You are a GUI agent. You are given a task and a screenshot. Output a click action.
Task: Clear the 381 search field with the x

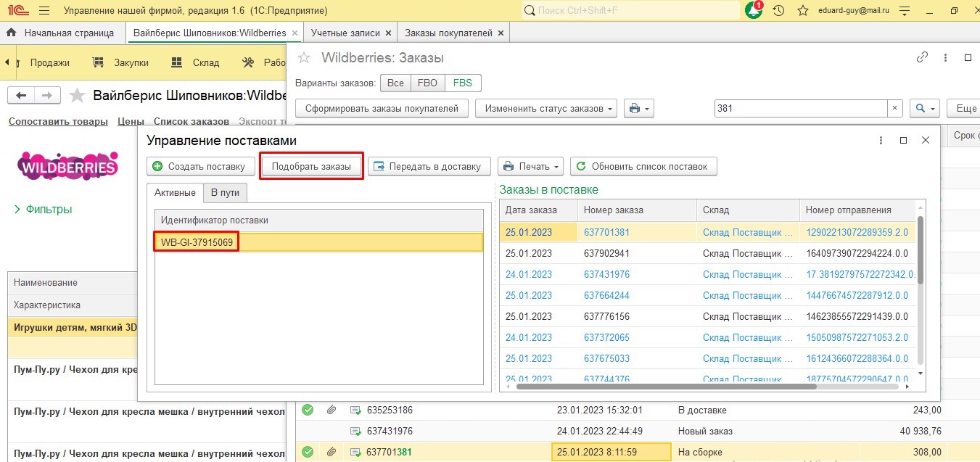894,108
